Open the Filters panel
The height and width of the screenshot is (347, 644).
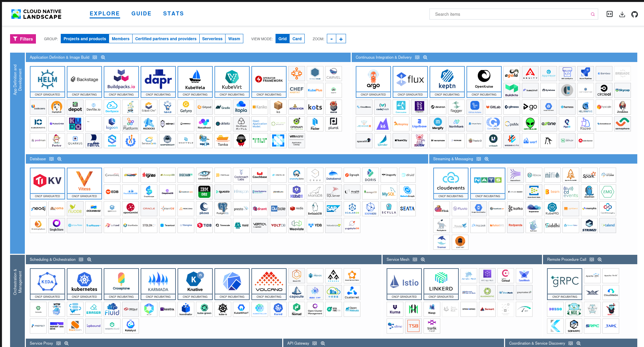coord(23,39)
